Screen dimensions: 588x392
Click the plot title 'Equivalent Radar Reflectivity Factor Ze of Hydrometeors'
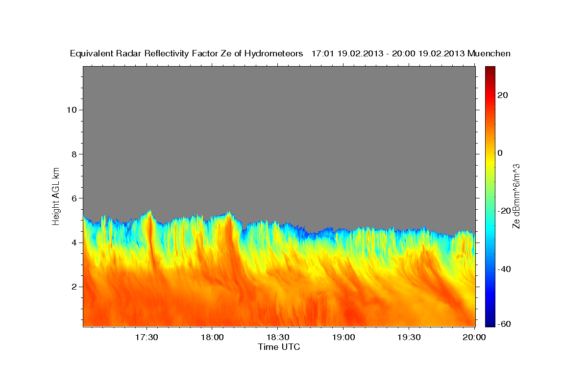point(187,54)
